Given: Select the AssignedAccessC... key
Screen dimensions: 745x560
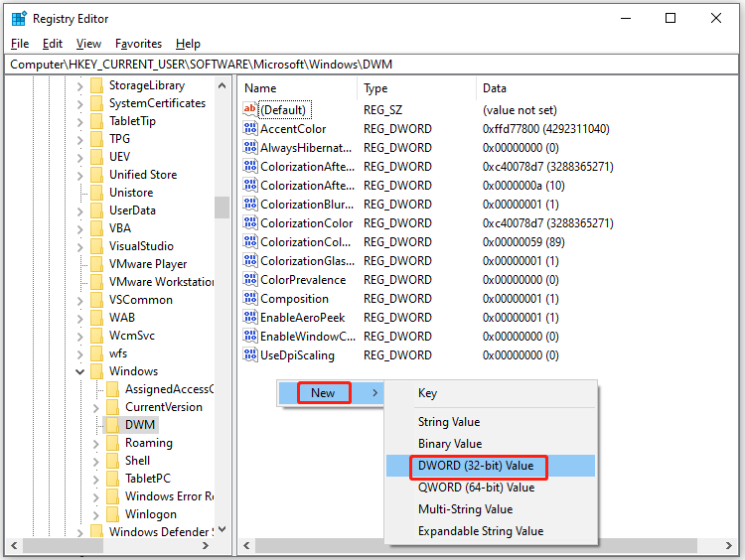Looking at the screenshot, I should coord(170,389).
